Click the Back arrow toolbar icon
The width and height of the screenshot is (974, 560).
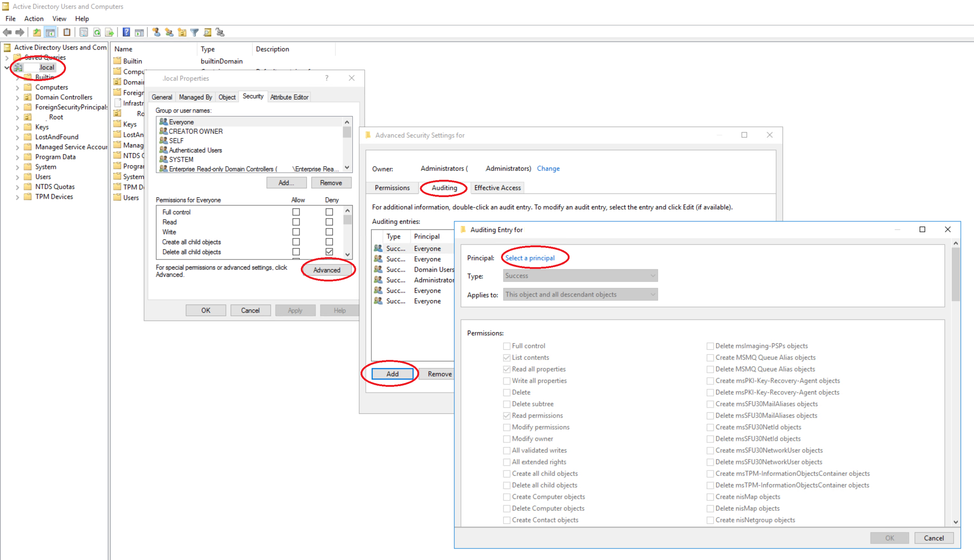[7, 32]
